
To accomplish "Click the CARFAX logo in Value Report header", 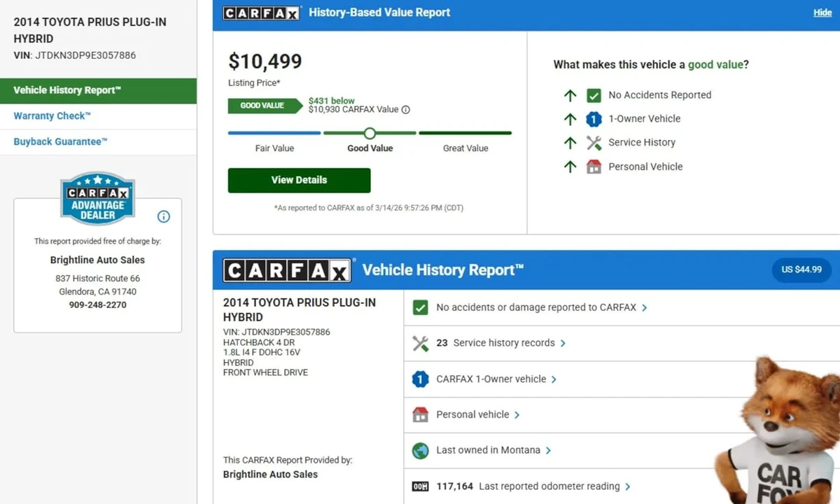I will coord(262,13).
